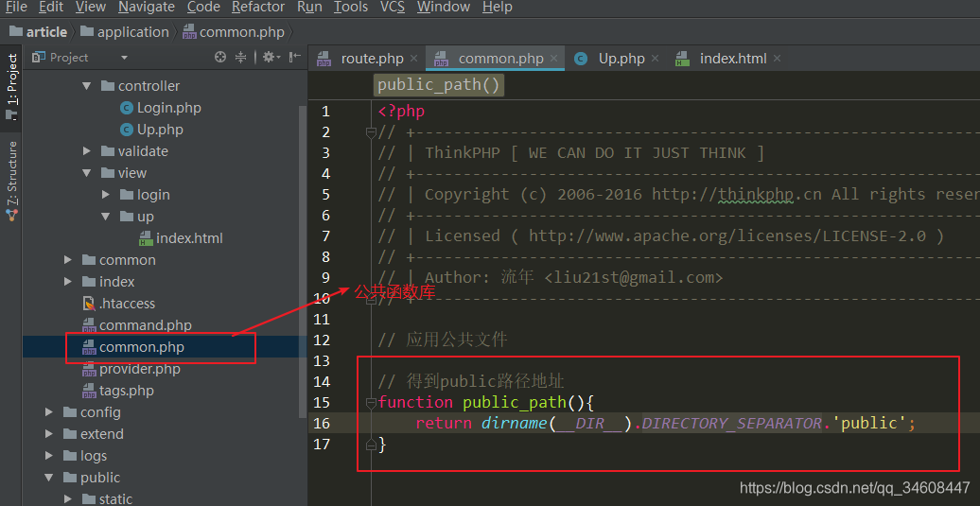Click the .htaccess file icon

pos(89,304)
